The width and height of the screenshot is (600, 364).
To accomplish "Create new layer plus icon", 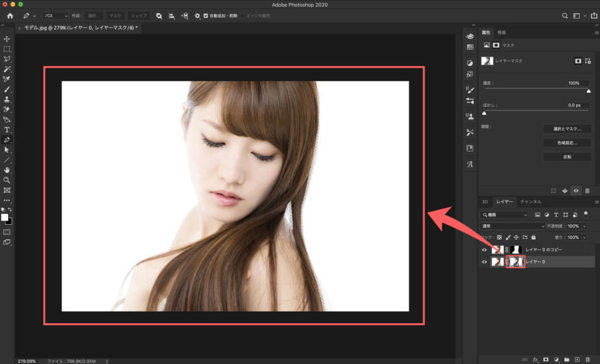I will pos(577,359).
